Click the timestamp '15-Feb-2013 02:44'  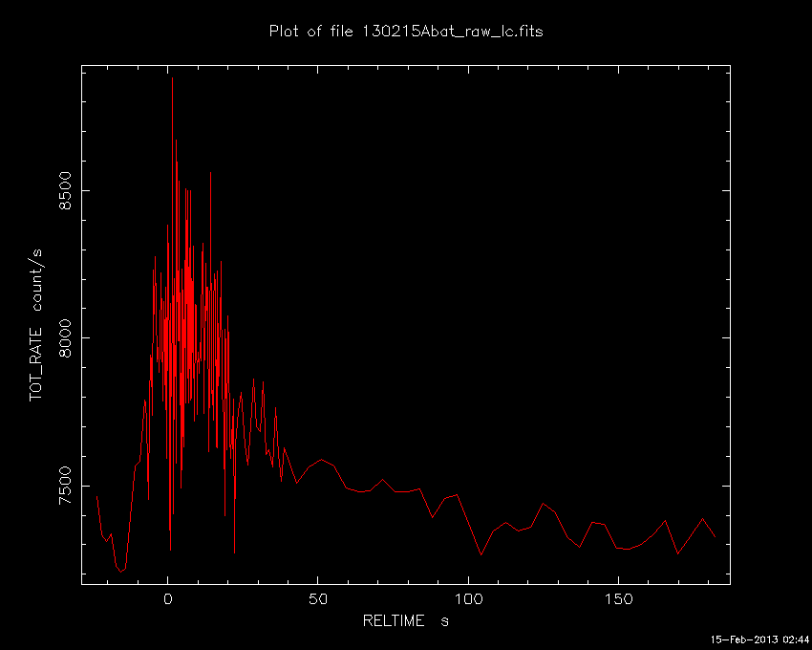pos(759,639)
